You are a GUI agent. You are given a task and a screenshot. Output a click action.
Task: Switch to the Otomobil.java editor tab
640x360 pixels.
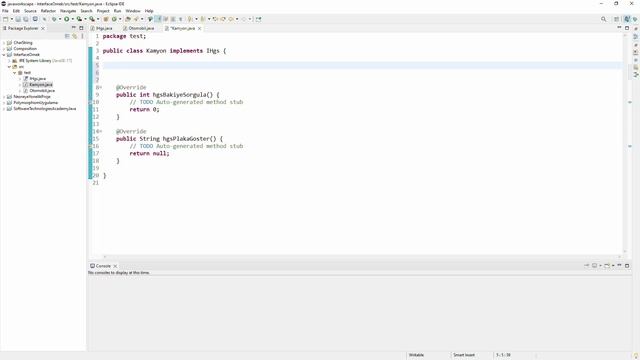point(139,28)
